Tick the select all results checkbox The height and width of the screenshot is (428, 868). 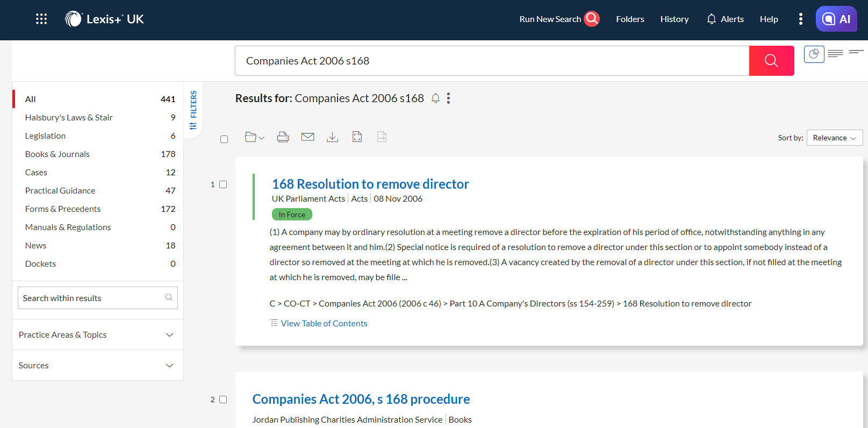[x=224, y=139]
